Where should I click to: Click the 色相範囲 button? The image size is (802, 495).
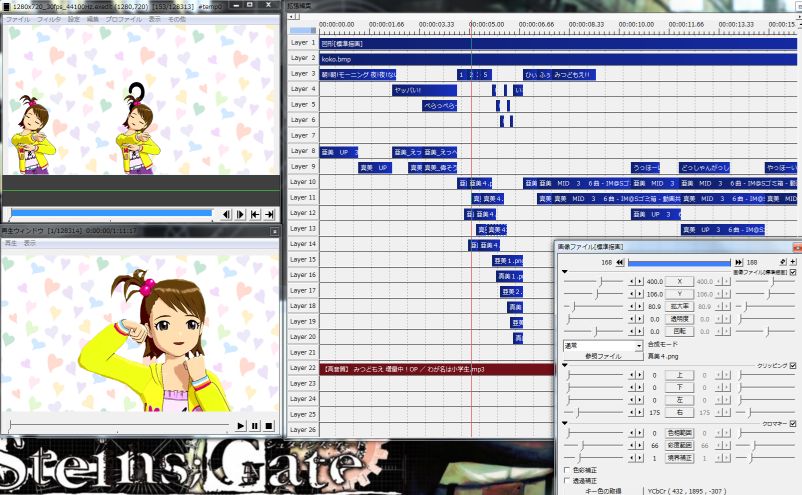coord(679,433)
